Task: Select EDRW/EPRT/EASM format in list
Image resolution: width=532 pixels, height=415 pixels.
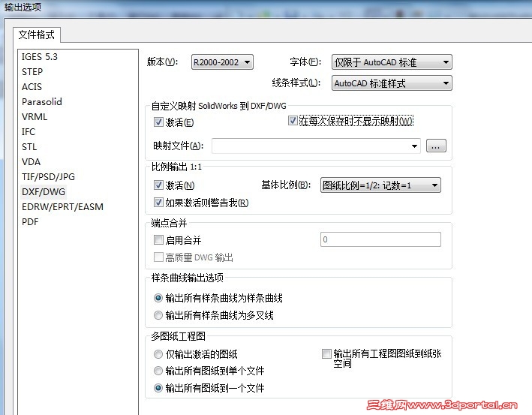Action: pyautogui.click(x=62, y=206)
